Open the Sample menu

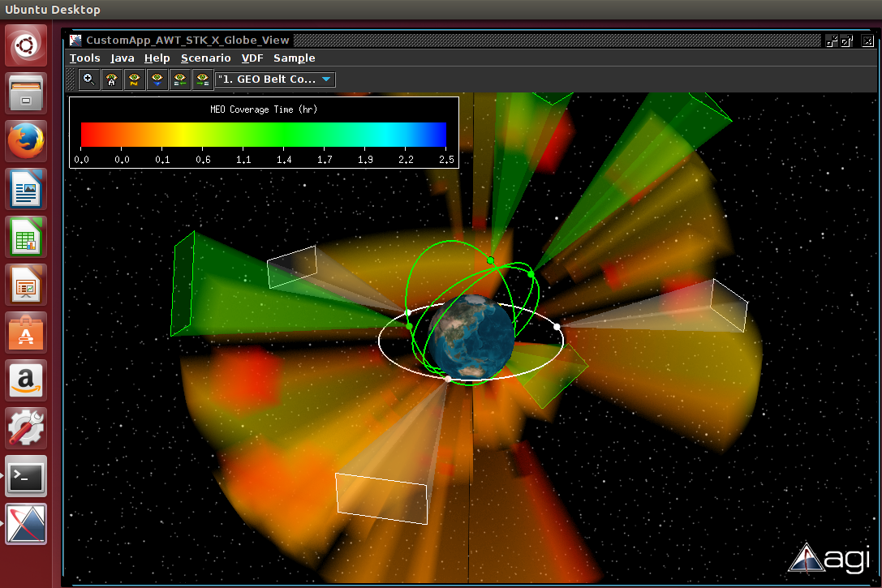click(295, 58)
